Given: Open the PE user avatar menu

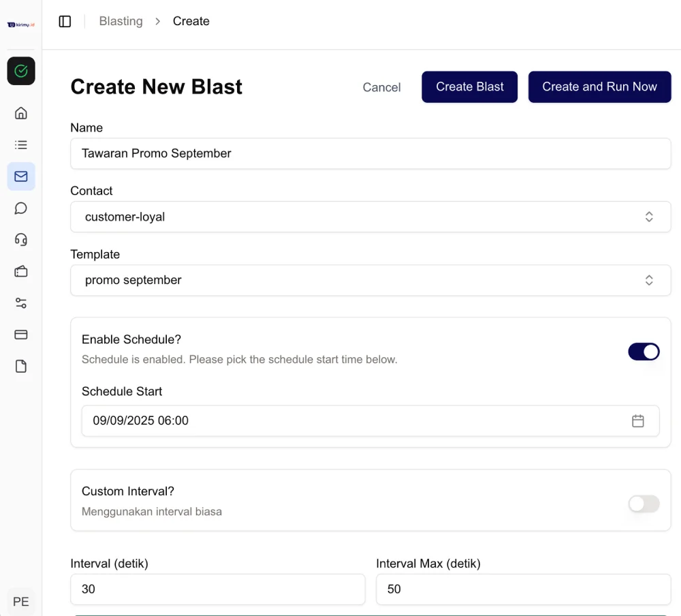Looking at the screenshot, I should (21, 602).
